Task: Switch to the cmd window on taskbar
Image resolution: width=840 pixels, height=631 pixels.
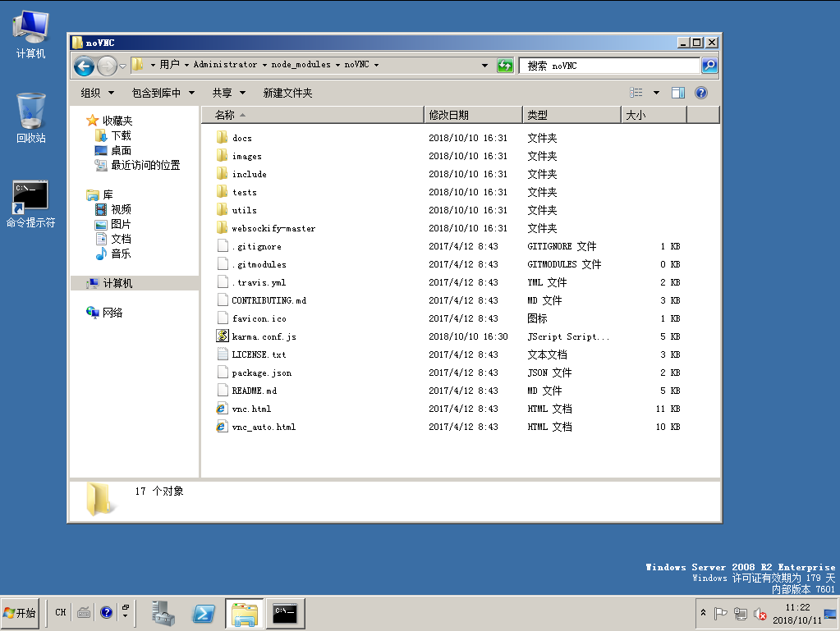Action: 286,613
